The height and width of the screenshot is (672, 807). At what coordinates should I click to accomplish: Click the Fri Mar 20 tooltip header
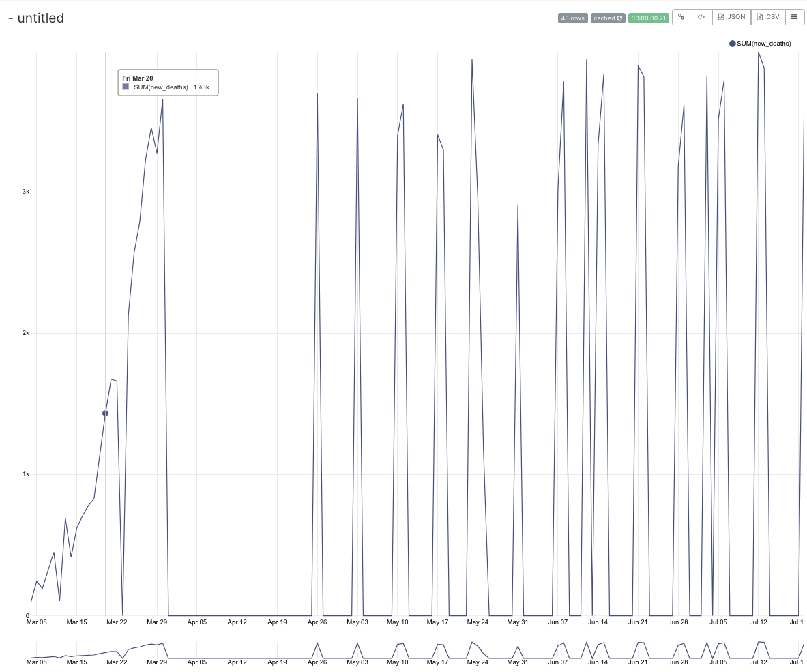(137, 78)
